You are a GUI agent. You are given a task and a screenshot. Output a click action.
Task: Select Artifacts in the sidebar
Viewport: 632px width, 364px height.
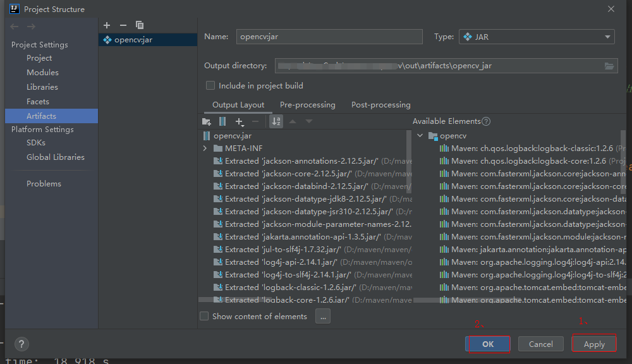pos(52,116)
